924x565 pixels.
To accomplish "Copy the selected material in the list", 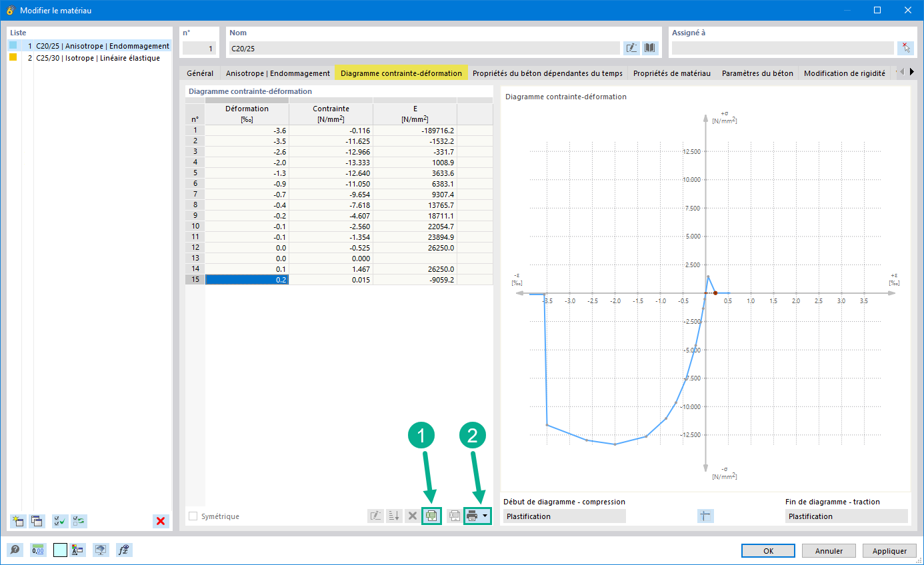I will pyautogui.click(x=37, y=521).
